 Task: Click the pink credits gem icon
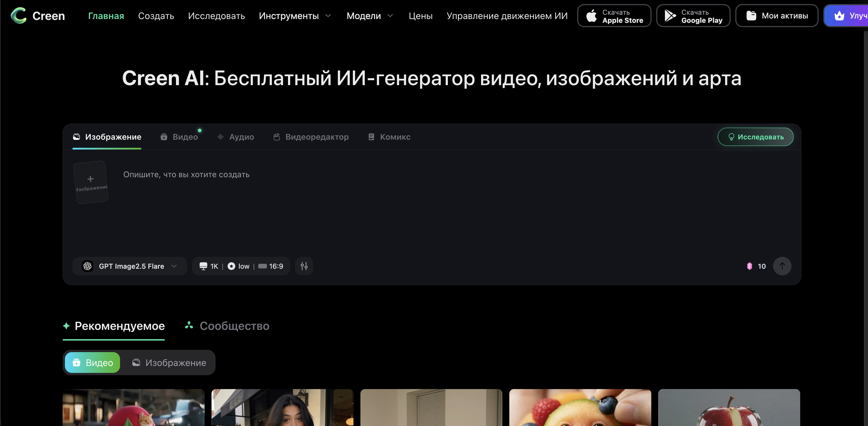[x=749, y=266]
